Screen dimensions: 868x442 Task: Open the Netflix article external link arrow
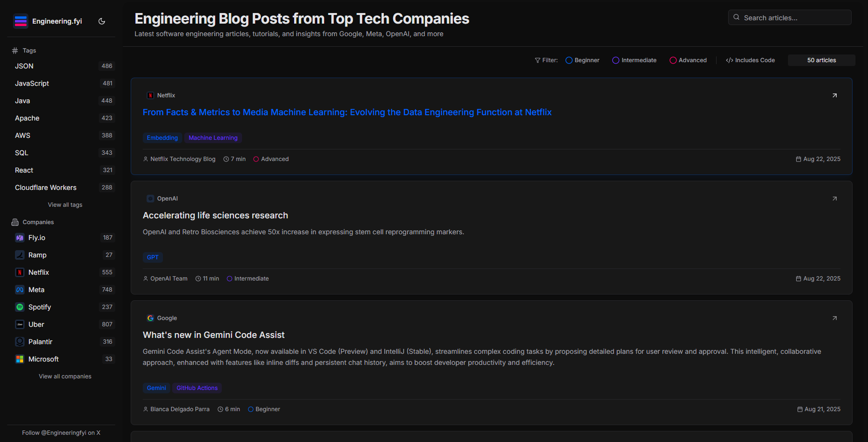(x=835, y=95)
